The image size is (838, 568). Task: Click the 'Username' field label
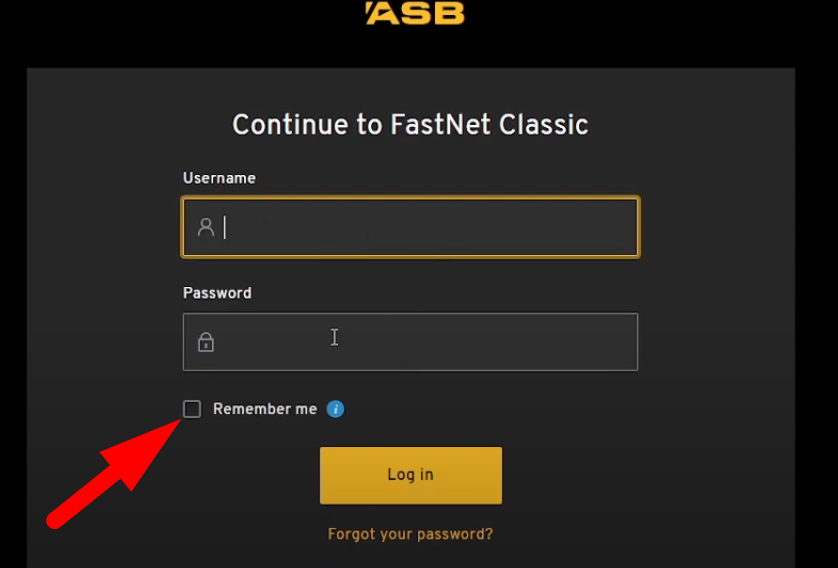point(219,178)
